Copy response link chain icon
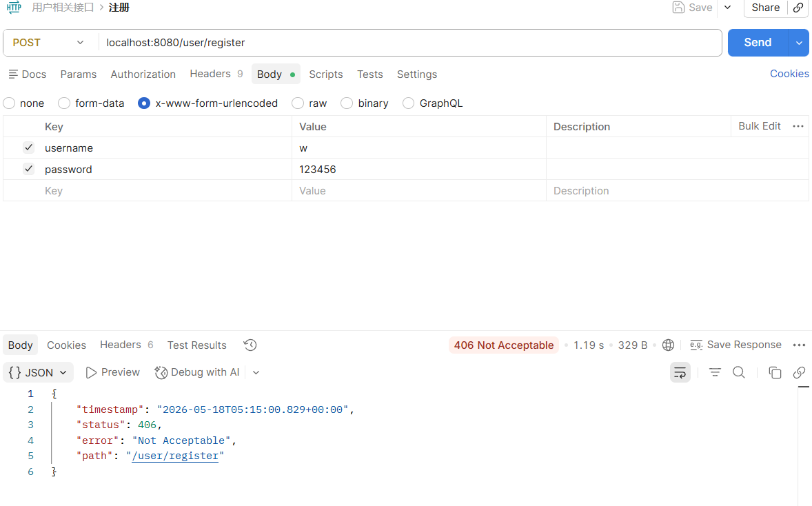Screen dimensions: 812x506 (x=799, y=372)
